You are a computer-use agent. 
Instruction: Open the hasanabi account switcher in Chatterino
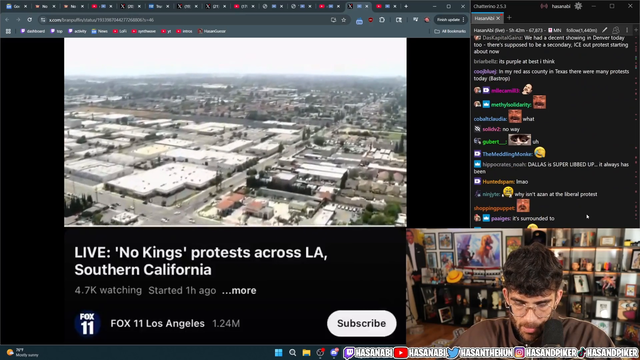(x=561, y=6)
